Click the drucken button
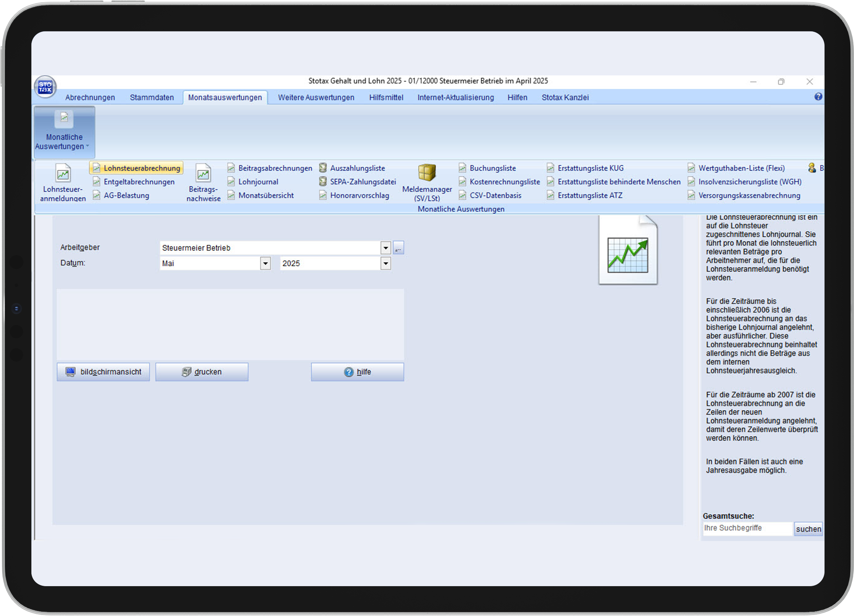The height and width of the screenshot is (616, 854). [x=202, y=372]
